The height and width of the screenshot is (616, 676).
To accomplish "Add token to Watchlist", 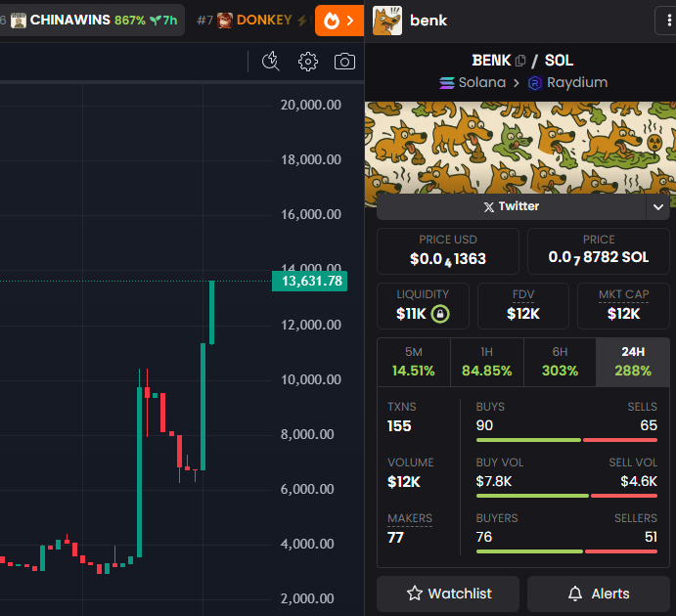I will click(448, 594).
